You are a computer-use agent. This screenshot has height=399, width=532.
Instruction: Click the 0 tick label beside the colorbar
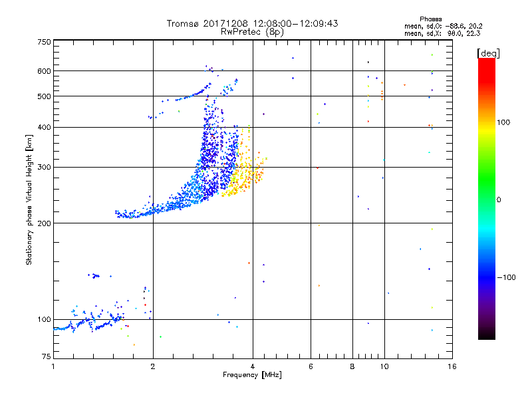498,199
